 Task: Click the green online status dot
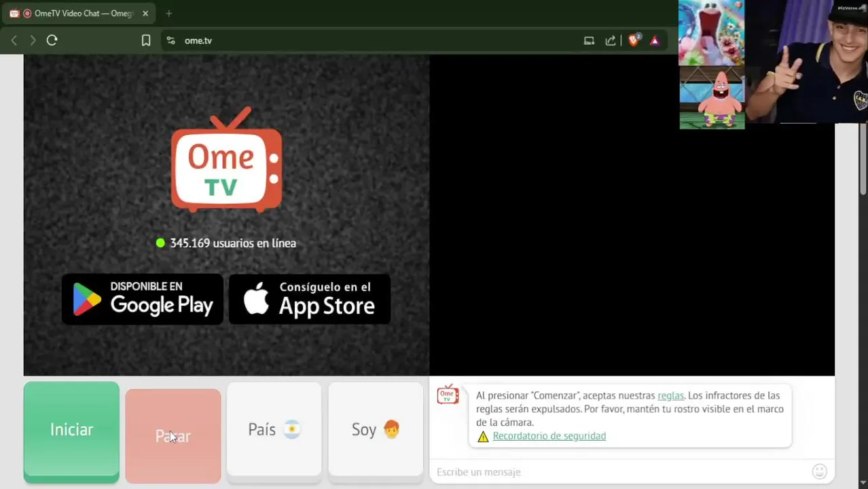[x=160, y=243]
